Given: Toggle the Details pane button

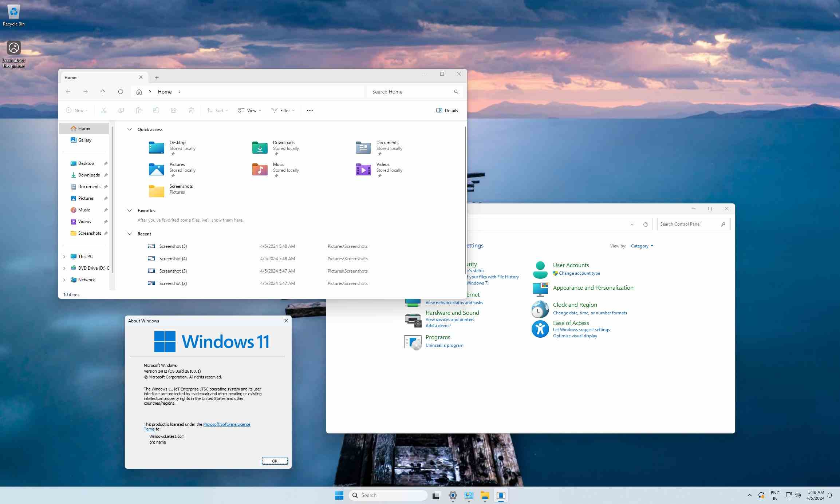Looking at the screenshot, I should click(447, 111).
